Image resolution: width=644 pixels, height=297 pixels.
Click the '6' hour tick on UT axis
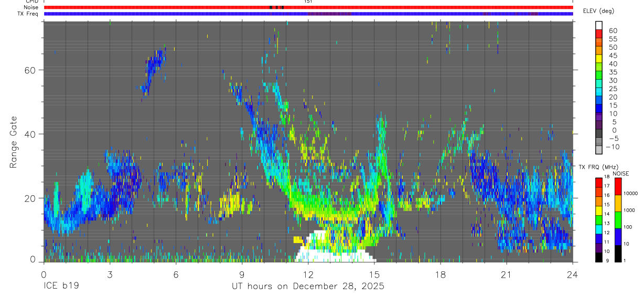[176, 274]
